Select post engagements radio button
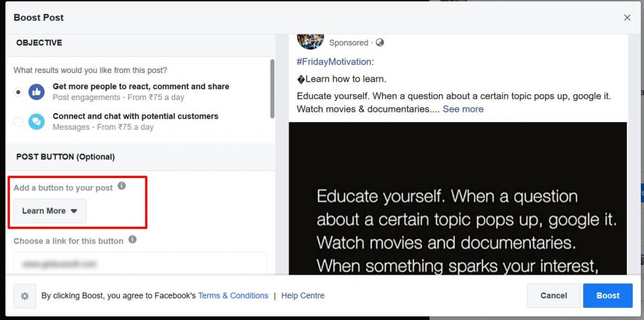The width and height of the screenshot is (644, 320). tap(18, 92)
